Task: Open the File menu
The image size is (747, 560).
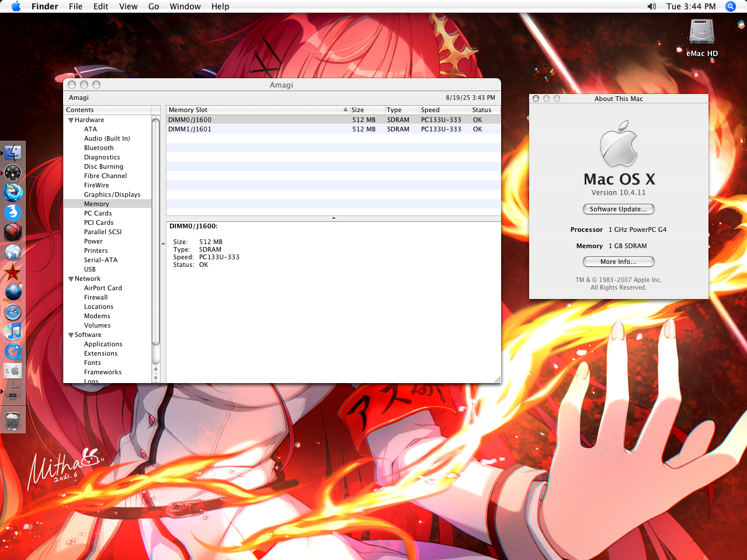Action: click(75, 6)
